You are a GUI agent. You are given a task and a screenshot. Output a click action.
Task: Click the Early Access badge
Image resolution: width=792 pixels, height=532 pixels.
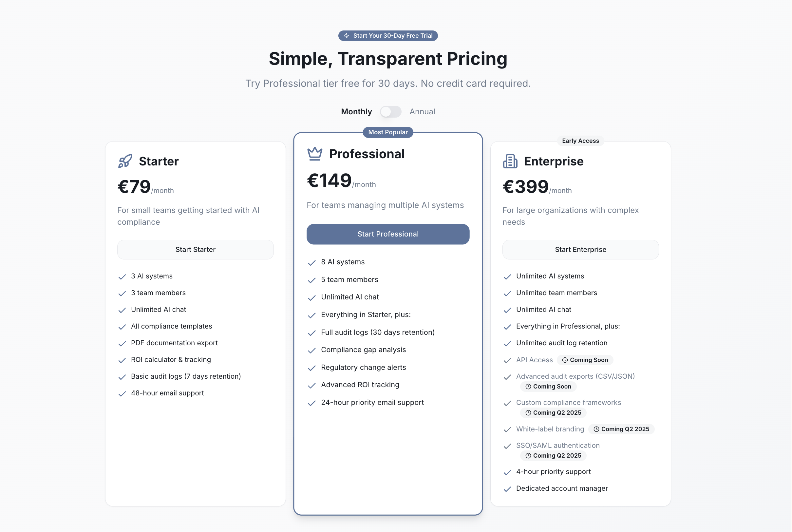click(x=580, y=141)
